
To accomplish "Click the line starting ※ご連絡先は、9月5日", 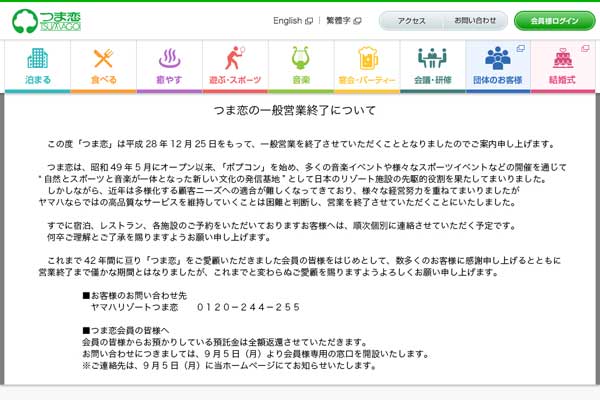I will pyautogui.click(x=230, y=366).
